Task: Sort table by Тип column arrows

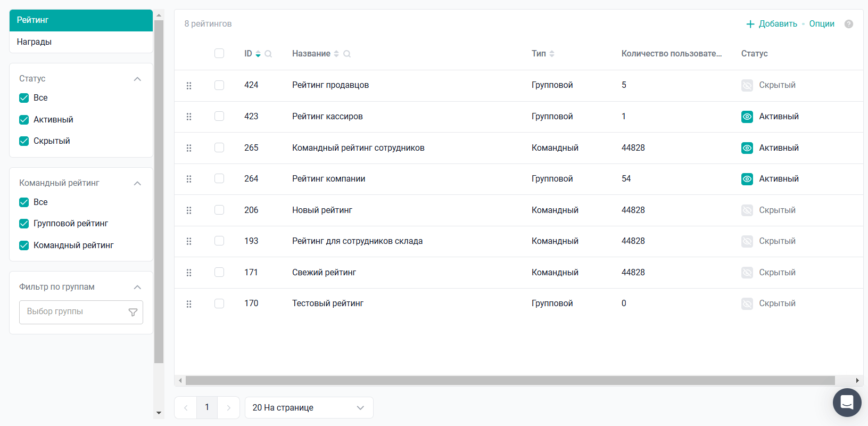Action: click(x=552, y=54)
